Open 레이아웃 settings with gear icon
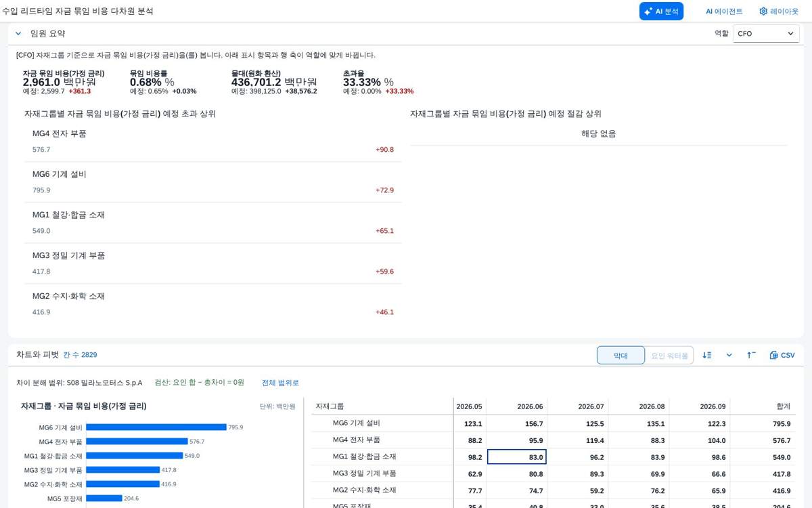This screenshot has height=508, width=812. point(779,11)
